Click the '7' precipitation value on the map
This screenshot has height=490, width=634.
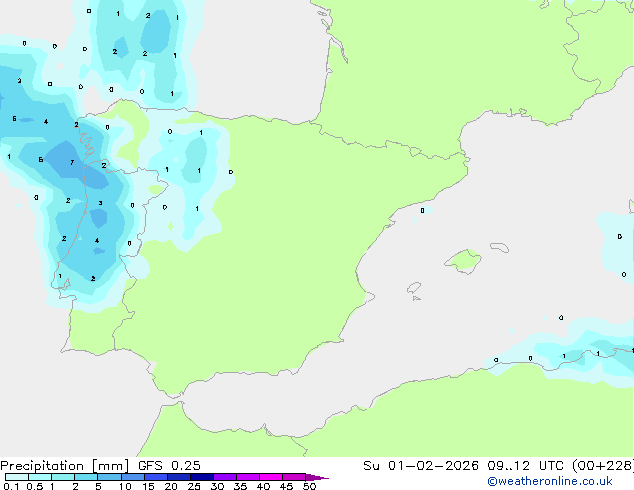[72, 163]
